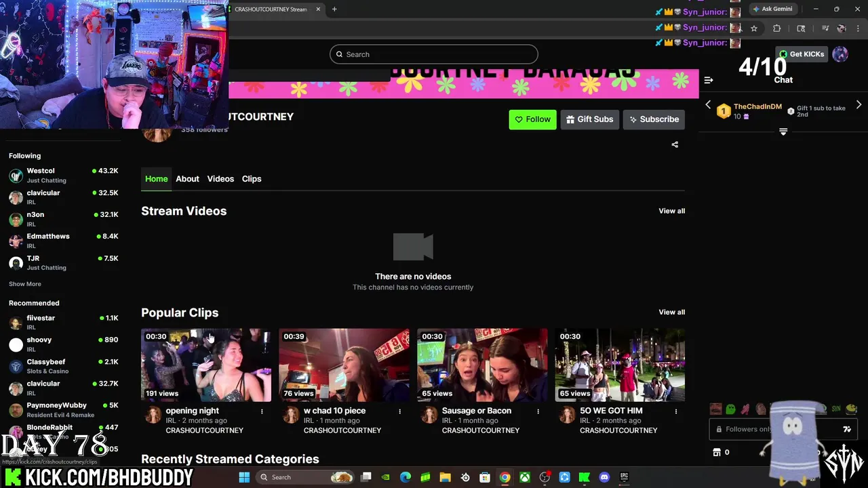Switch to the Home tab
The image size is (868, 488).
click(156, 179)
